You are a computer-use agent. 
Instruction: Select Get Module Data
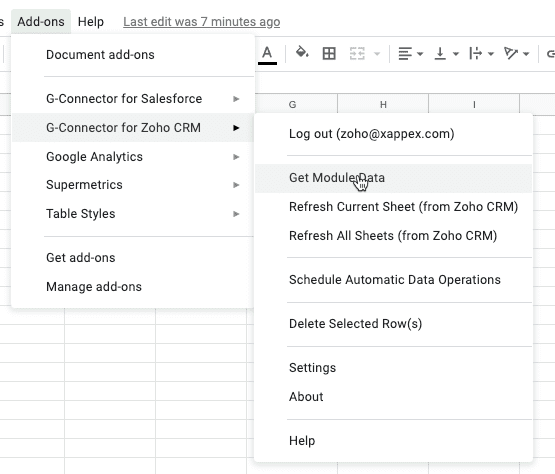tap(394, 178)
